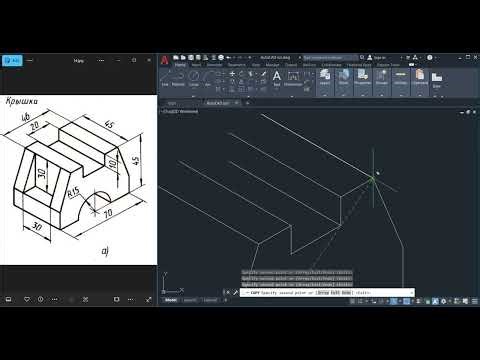
Task: Toggle the grid display in AutoCAD status bar
Action: pyautogui.click(x=352, y=301)
